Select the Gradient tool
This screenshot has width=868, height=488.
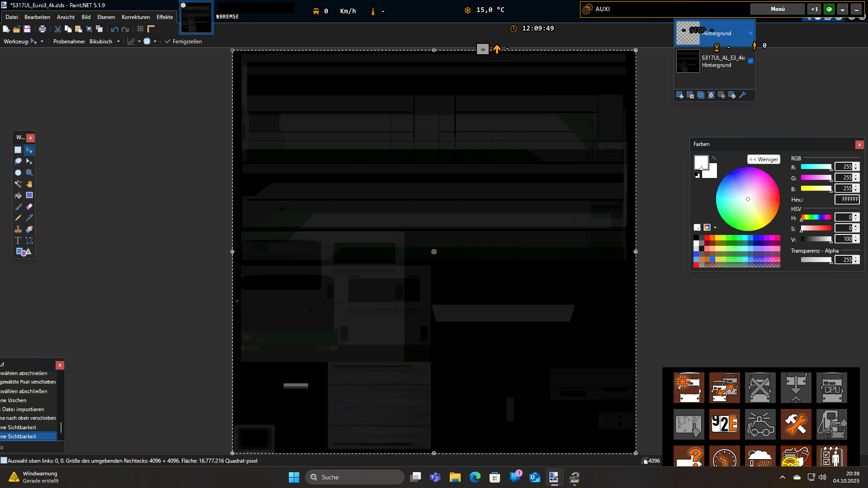click(29, 195)
